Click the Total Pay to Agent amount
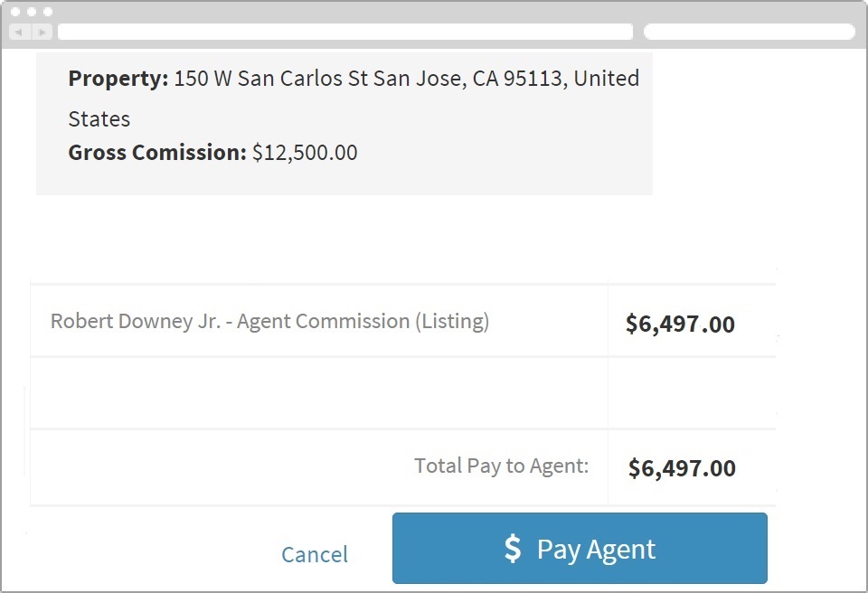868x593 pixels. coord(682,468)
